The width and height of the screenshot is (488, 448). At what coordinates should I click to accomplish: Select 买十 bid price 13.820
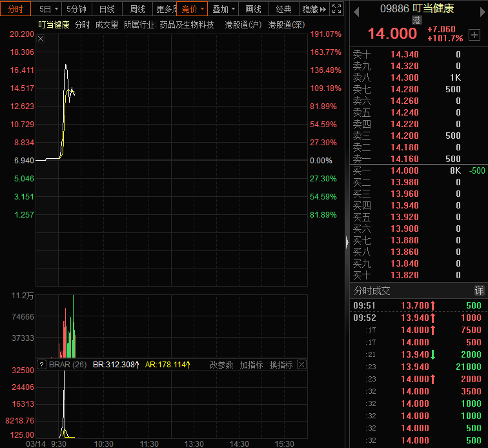(x=405, y=275)
